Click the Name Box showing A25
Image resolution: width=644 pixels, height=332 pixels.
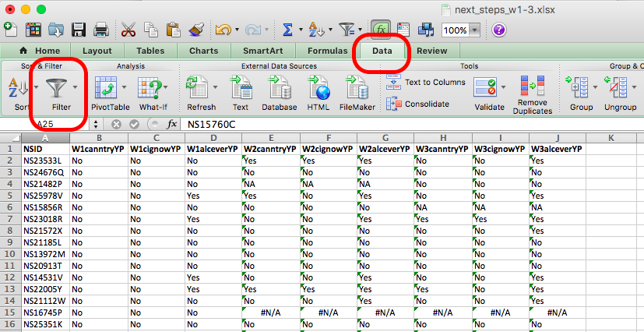[47, 123]
